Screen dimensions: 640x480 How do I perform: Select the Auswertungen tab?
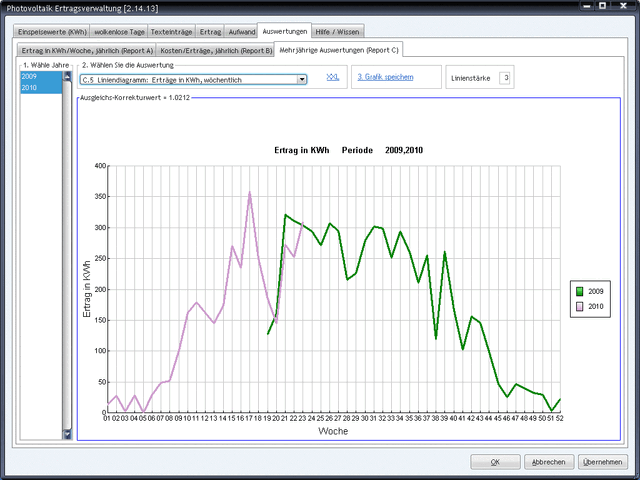coord(285,31)
